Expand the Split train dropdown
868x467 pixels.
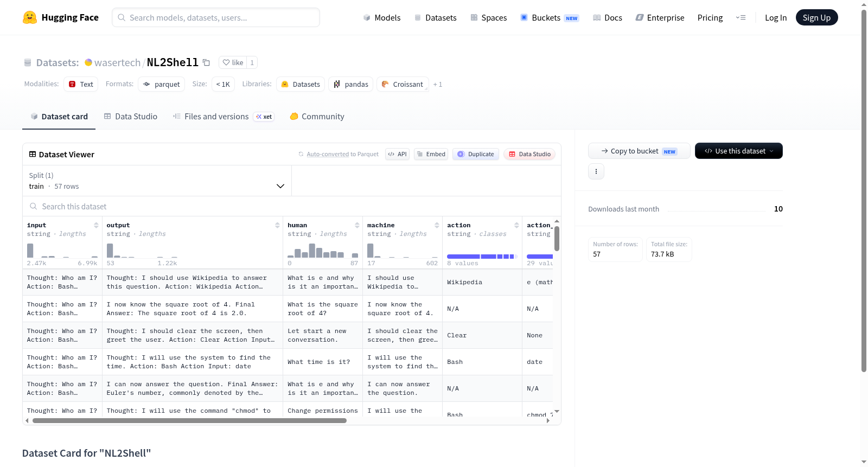click(157, 181)
